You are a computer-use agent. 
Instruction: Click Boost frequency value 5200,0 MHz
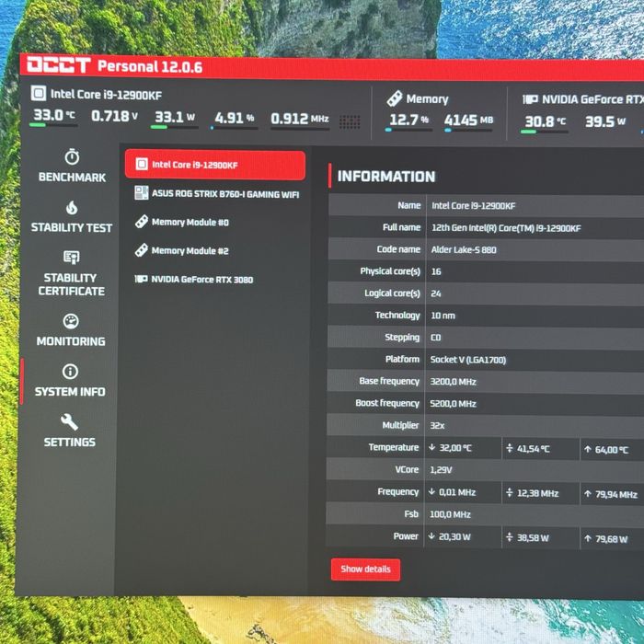pyautogui.click(x=453, y=404)
